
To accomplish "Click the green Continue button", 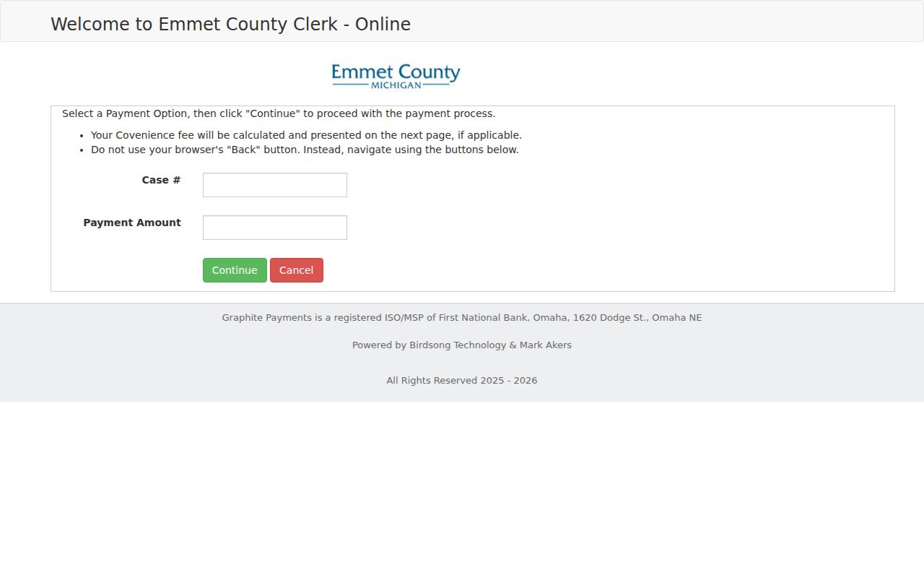I will point(235,270).
